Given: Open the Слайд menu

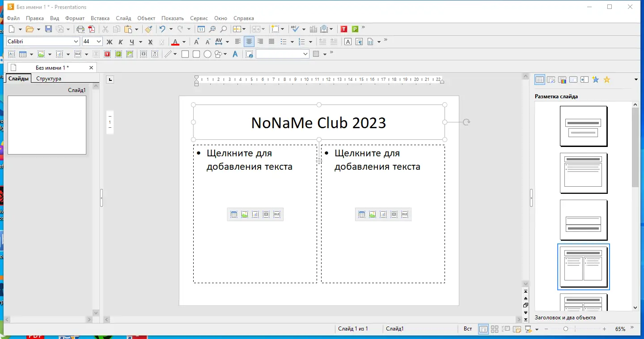Looking at the screenshot, I should point(123,18).
